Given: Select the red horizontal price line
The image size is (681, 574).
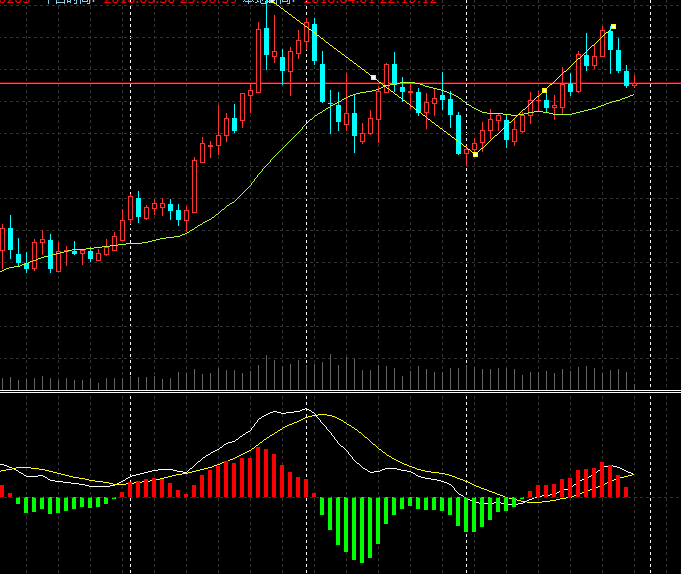Looking at the screenshot, I should (x=340, y=83).
